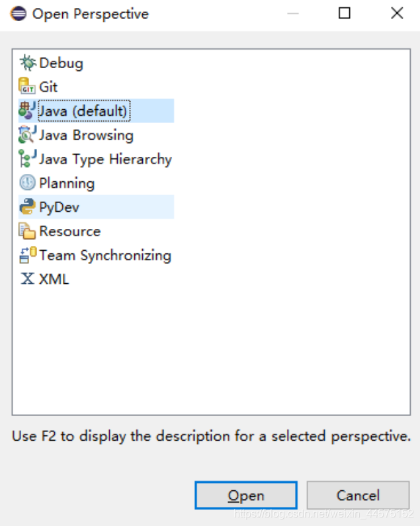This screenshot has width=420, height=526.
Task: Select the Debug perspective text
Action: point(61,63)
